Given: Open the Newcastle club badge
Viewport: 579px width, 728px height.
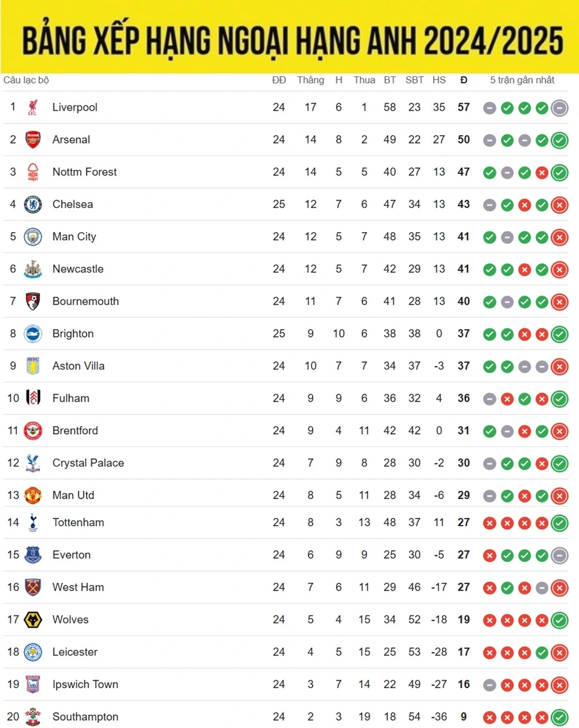Looking at the screenshot, I should coord(33,269).
